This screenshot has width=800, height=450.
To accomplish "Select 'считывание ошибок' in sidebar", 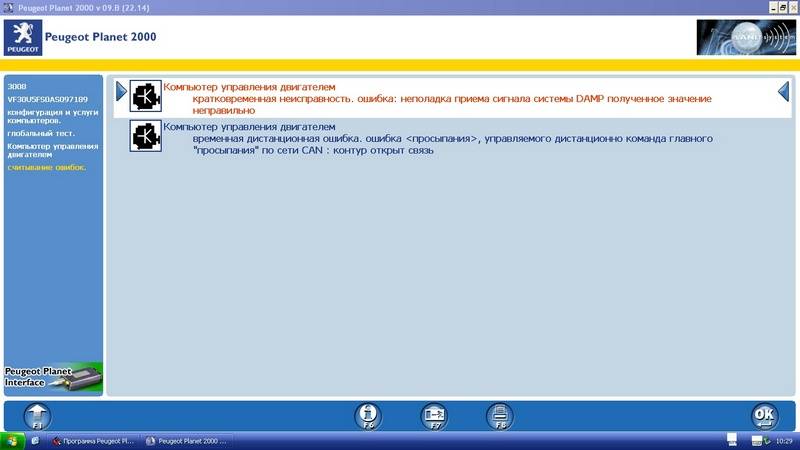I will click(46, 167).
